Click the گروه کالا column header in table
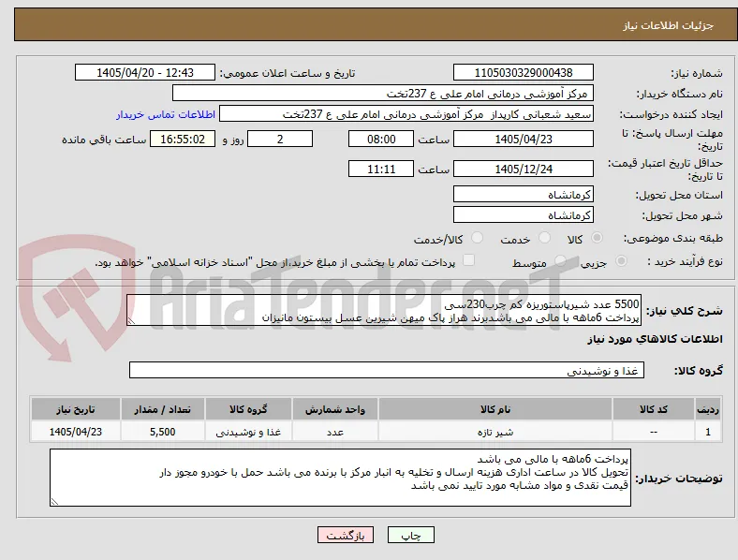This screenshot has height=560, width=738. (248, 409)
